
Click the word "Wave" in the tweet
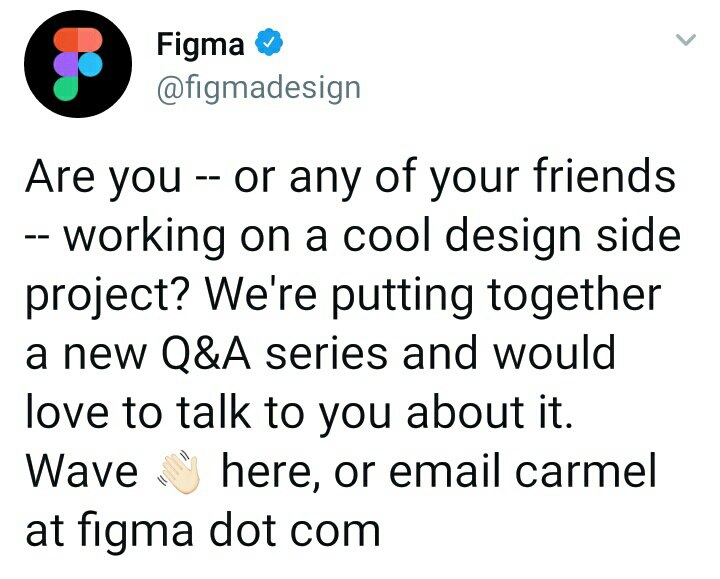[x=82, y=472]
